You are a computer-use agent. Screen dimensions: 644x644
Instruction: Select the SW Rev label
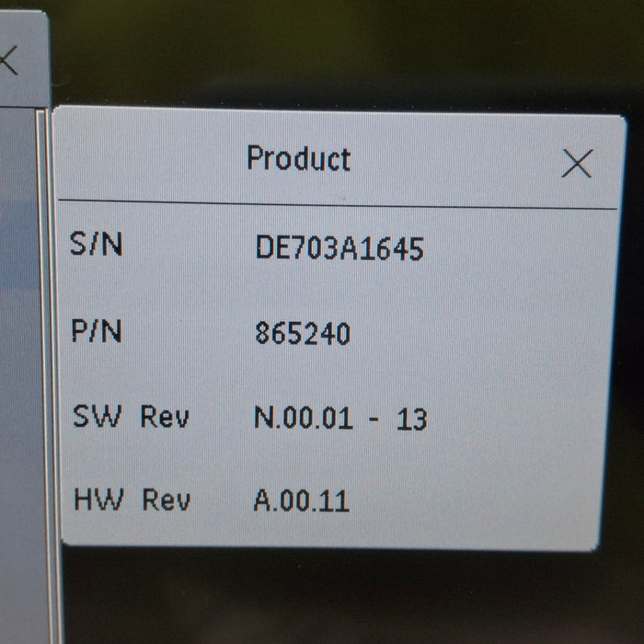131,417
